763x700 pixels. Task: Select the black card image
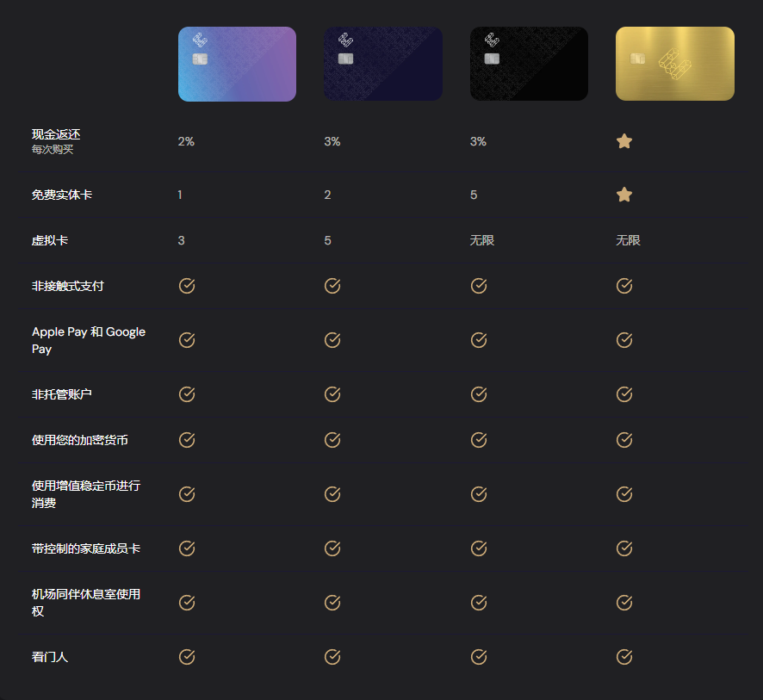tap(529, 64)
